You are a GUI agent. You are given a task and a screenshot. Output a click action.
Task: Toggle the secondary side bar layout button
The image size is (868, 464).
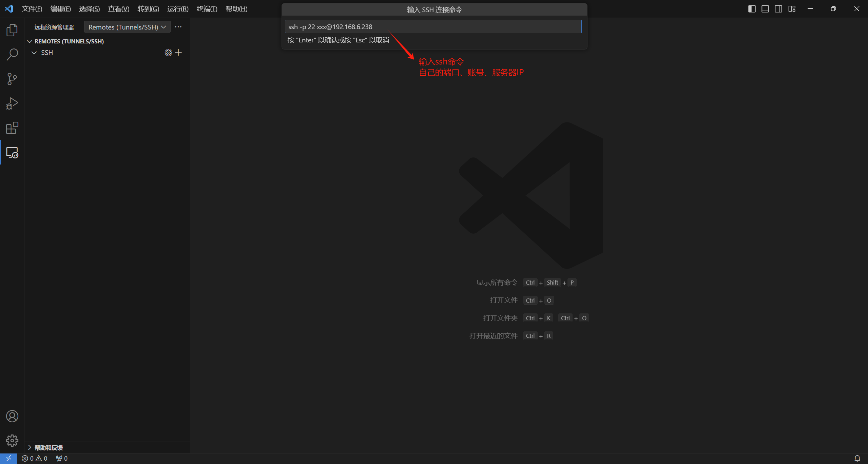tap(778, 9)
